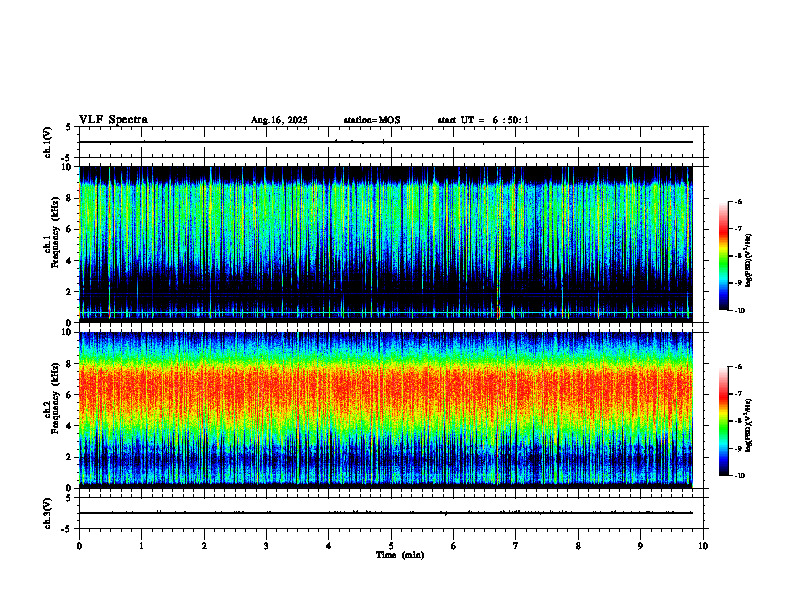Click the "2" tick on the Time axis
The height and width of the screenshot is (612, 792).
click(204, 546)
